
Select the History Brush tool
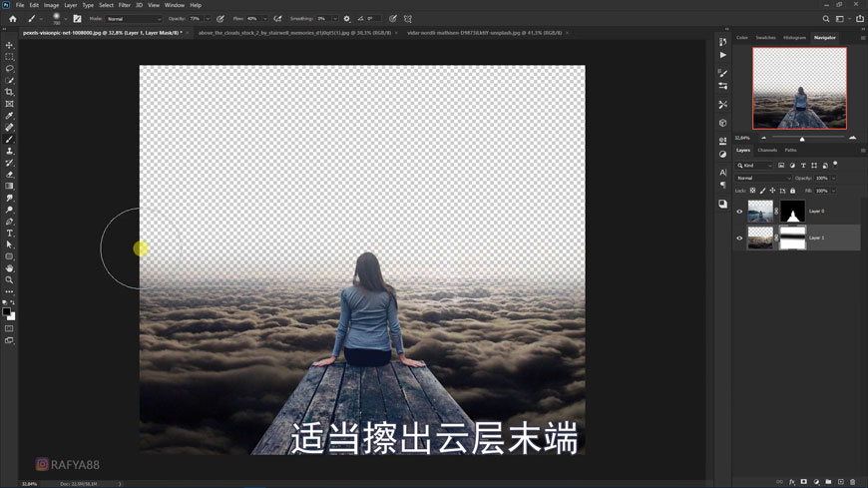point(9,163)
